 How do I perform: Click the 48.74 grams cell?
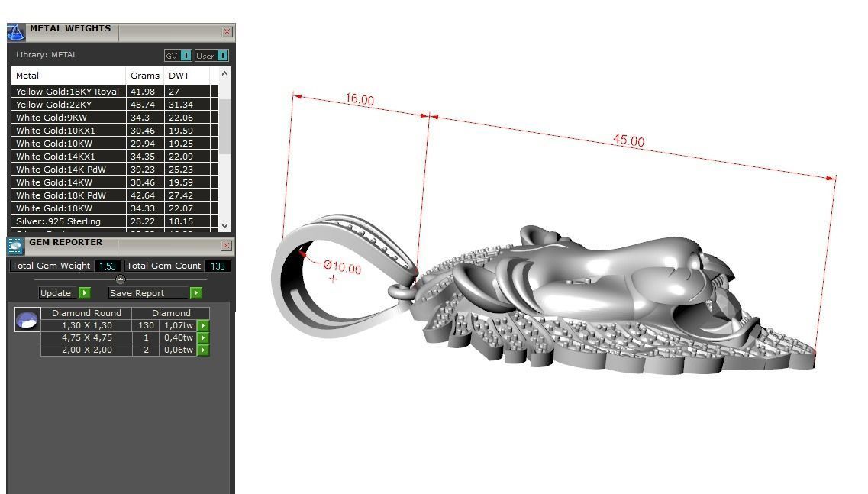145,104
